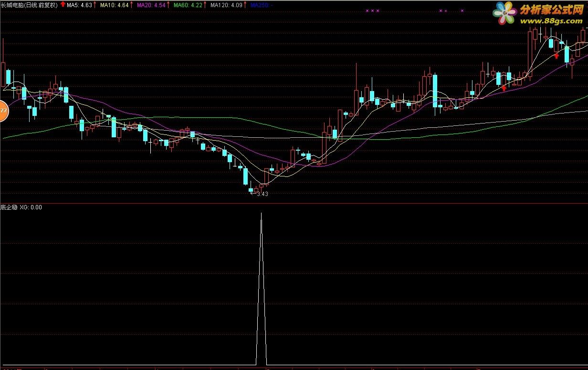This screenshot has width=588, height=370.
Task: Click the 底企稳 XG: 0.00 indicator label
Action: [21, 207]
